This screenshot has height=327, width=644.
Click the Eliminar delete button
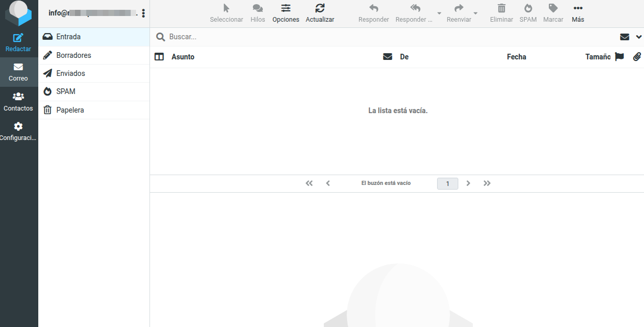tap(502, 14)
